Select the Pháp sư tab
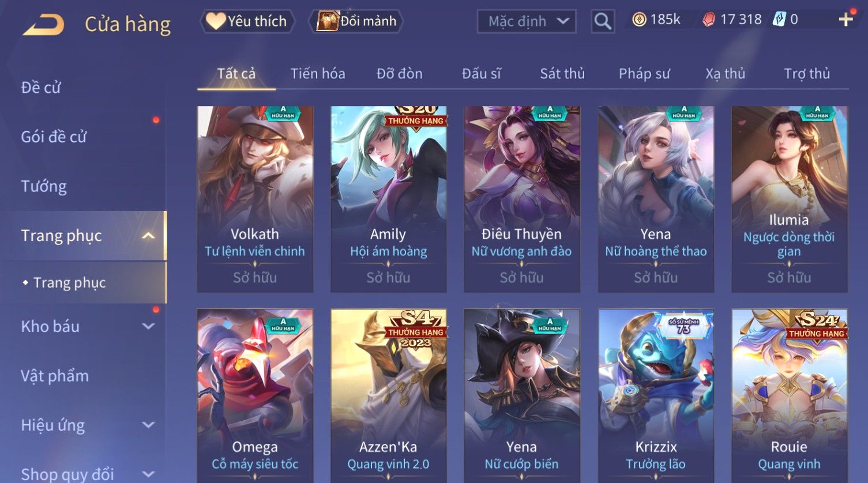This screenshot has height=483, width=868. [x=644, y=74]
